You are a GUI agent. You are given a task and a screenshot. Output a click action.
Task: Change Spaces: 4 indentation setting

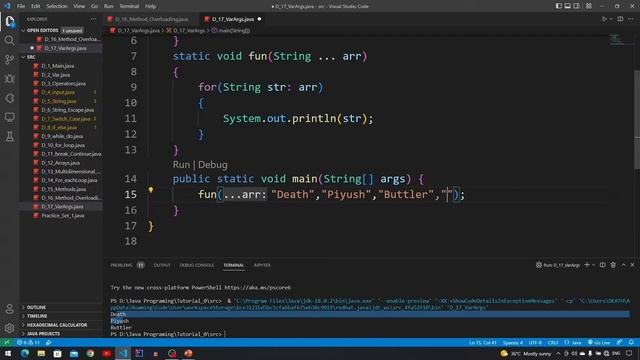click(513, 342)
